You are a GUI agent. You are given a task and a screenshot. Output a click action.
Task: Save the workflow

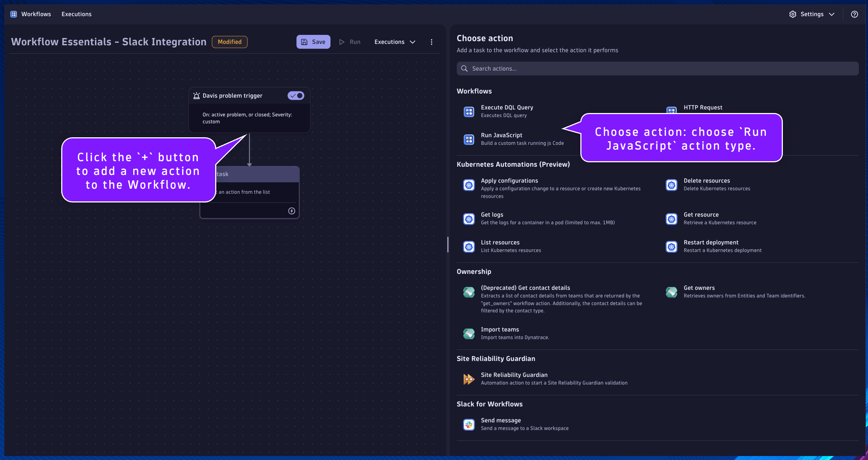[313, 42]
